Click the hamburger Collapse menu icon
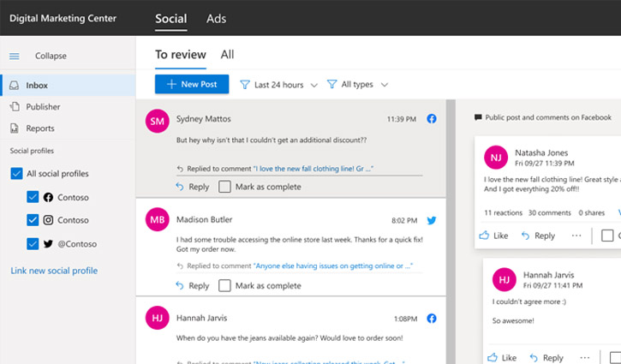The width and height of the screenshot is (621, 364). coord(15,57)
